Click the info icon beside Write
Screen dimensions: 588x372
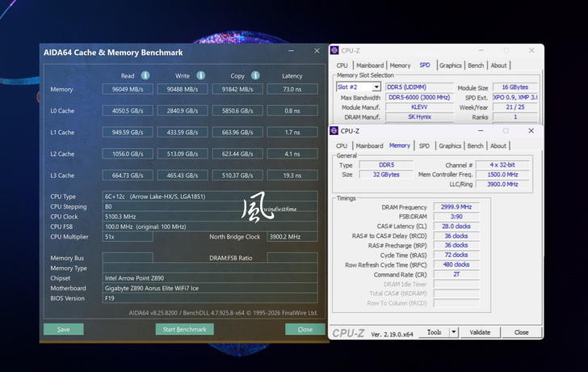[x=201, y=76]
